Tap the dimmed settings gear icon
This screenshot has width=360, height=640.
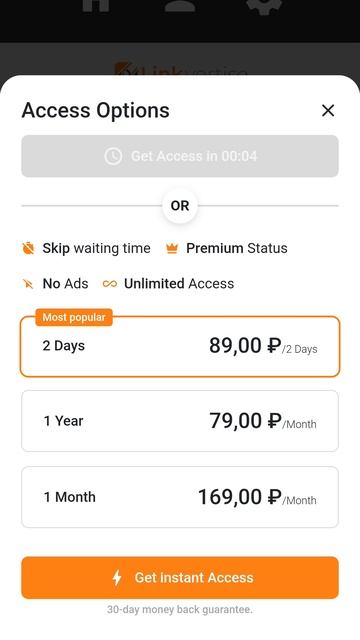264,6
